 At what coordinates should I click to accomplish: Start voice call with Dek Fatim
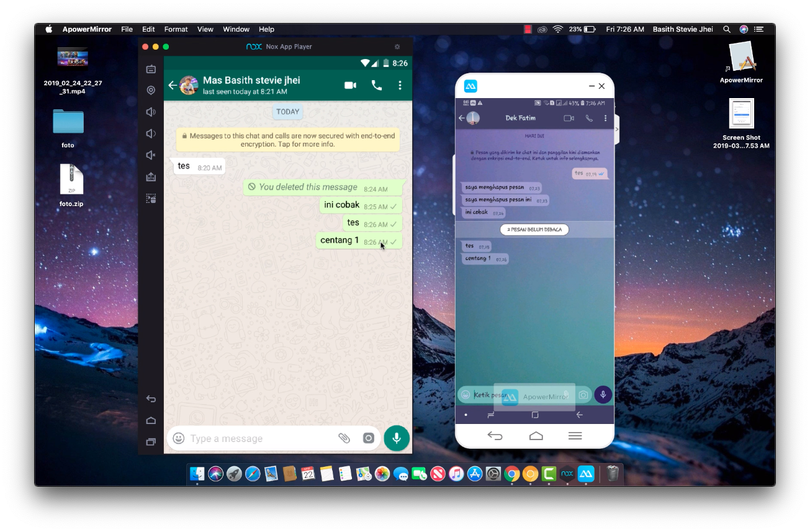point(589,118)
